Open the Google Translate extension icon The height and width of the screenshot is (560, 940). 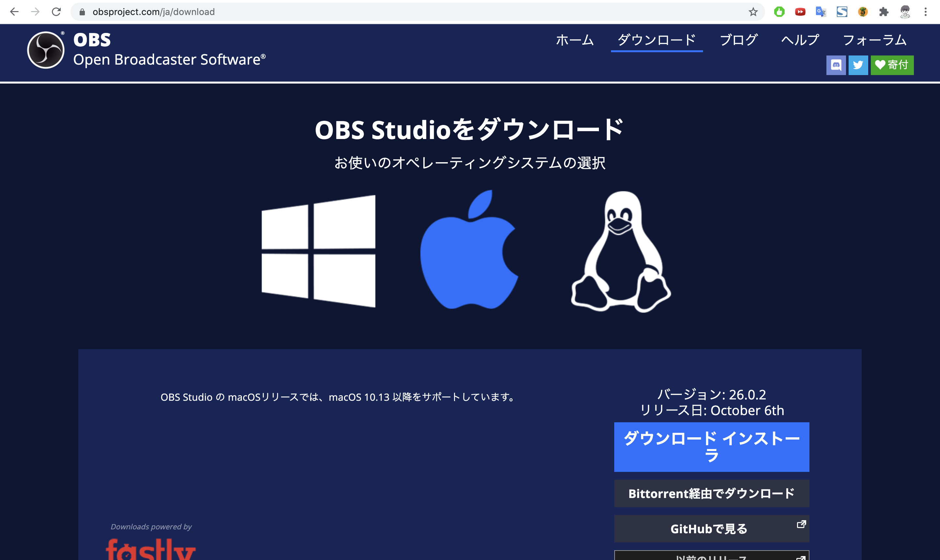821,12
